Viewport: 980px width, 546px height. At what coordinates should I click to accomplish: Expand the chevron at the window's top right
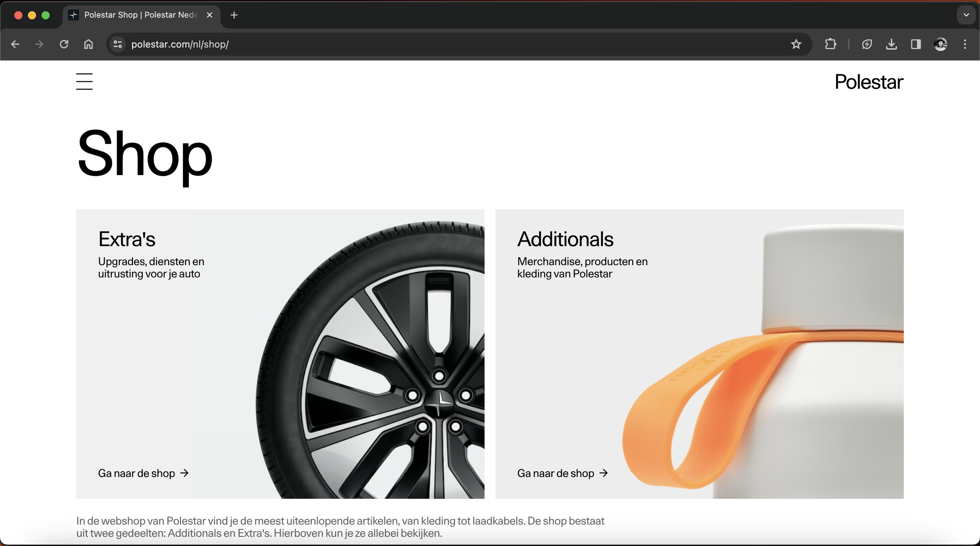[x=966, y=15]
